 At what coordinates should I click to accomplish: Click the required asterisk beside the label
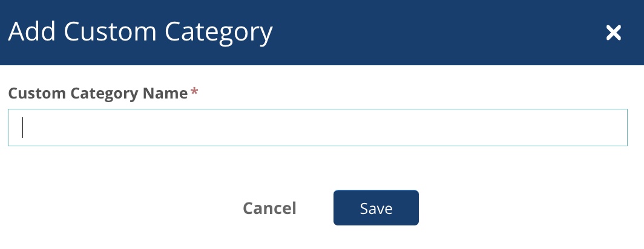click(x=194, y=93)
